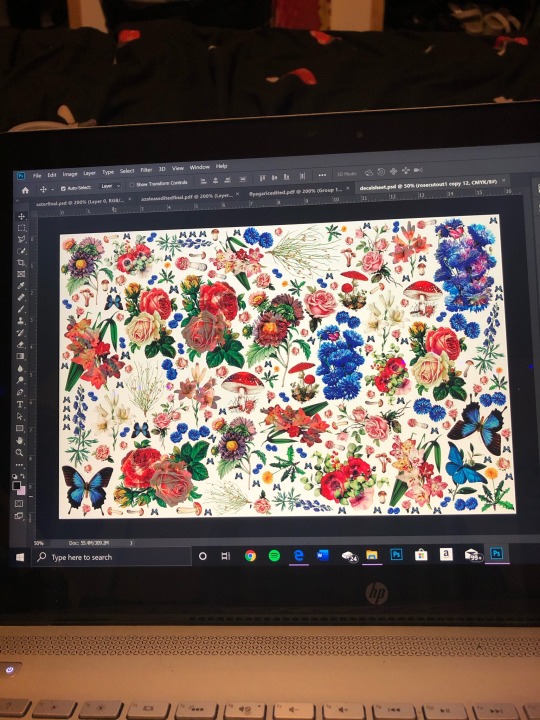This screenshot has height=720, width=540.
Task: Toggle the Show Transform Controls checkbox
Action: click(x=132, y=185)
